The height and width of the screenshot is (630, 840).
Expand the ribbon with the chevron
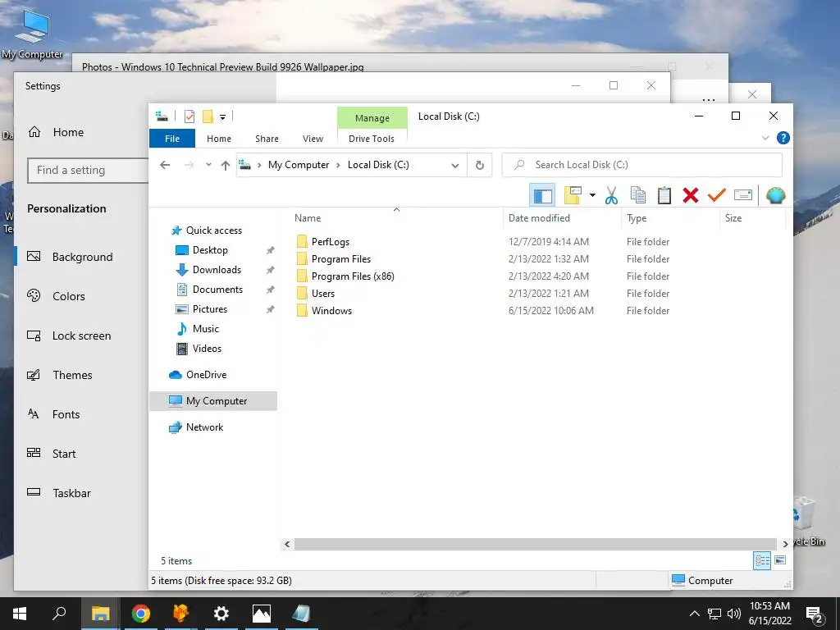(x=765, y=138)
